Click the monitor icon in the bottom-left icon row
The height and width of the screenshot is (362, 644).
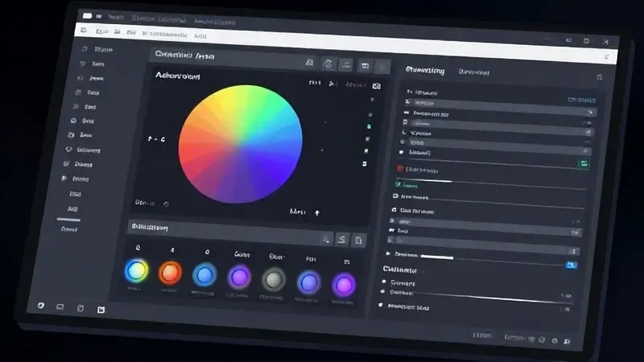point(60,306)
